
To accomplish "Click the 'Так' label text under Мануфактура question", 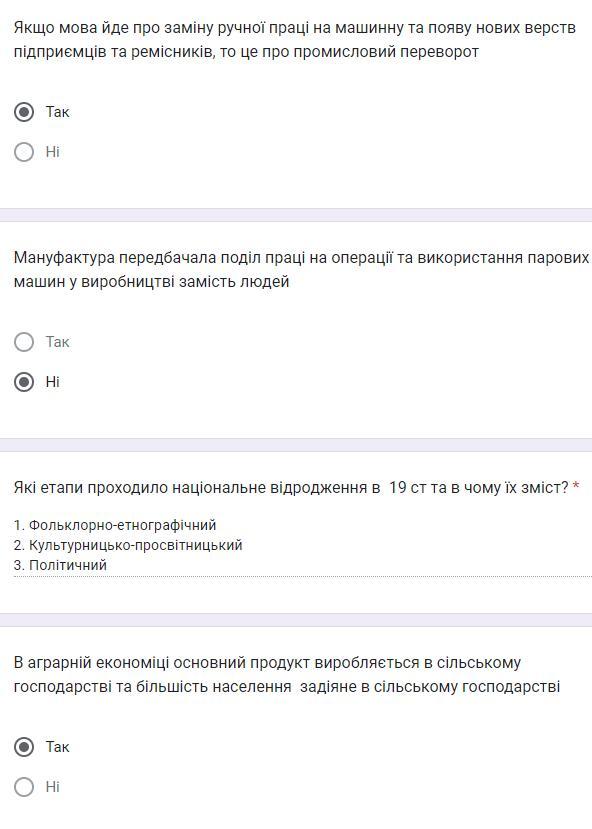I will click(57, 342).
